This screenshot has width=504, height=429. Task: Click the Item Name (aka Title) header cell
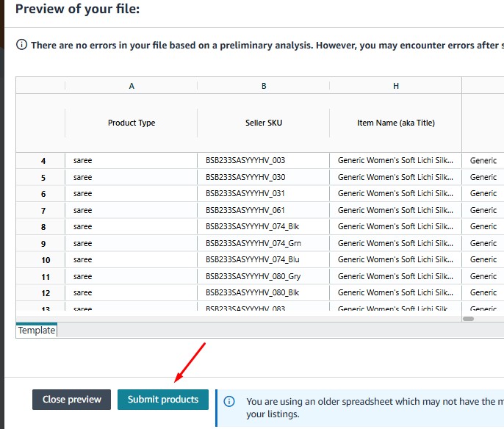[x=395, y=123]
